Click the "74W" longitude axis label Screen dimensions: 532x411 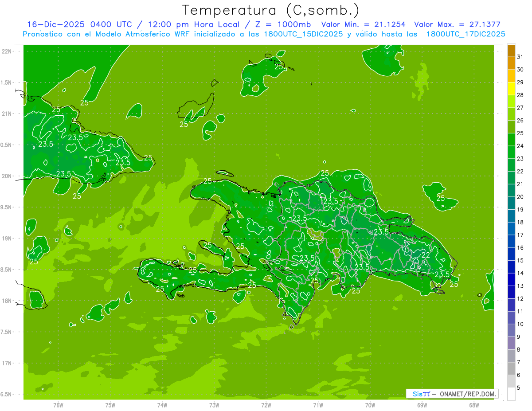point(162,405)
